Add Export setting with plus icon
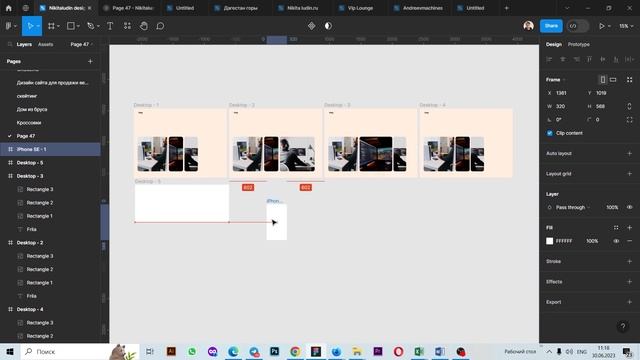Screen dimensions: 640x360 [629, 302]
